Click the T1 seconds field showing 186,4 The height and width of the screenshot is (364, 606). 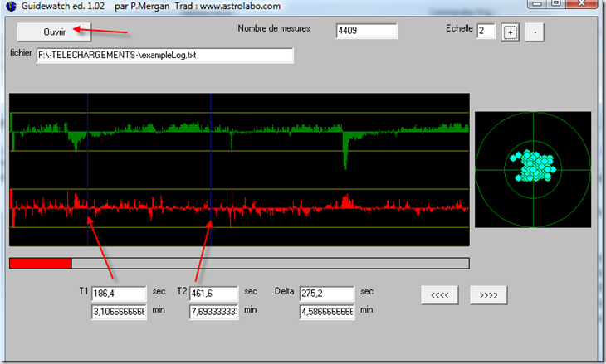(119, 294)
